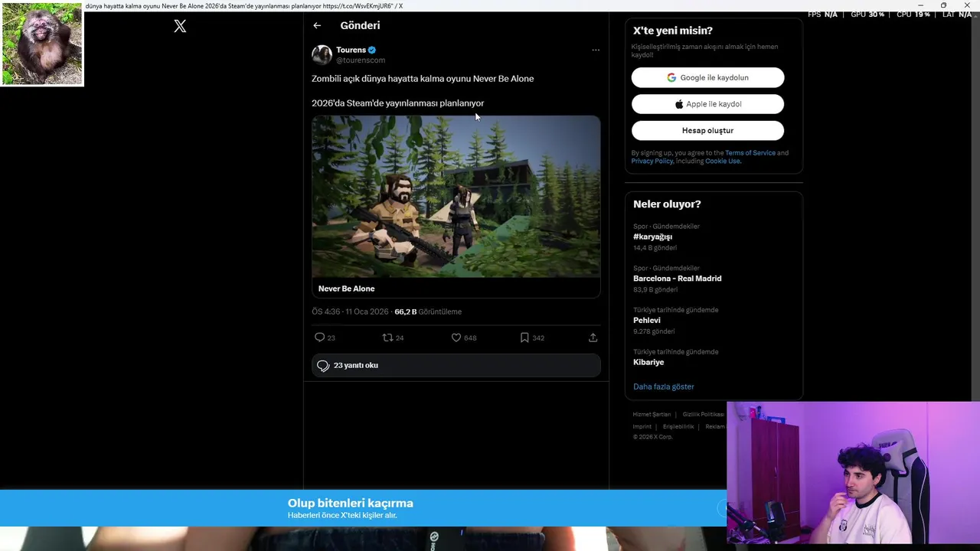Click the X'te yeni misin? heading
The image size is (980, 551).
(673, 31)
